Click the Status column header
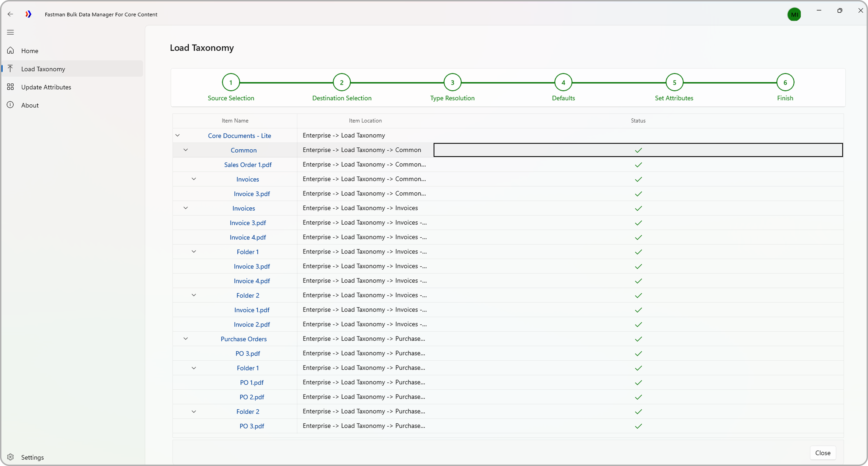The width and height of the screenshot is (868, 466). (638, 120)
